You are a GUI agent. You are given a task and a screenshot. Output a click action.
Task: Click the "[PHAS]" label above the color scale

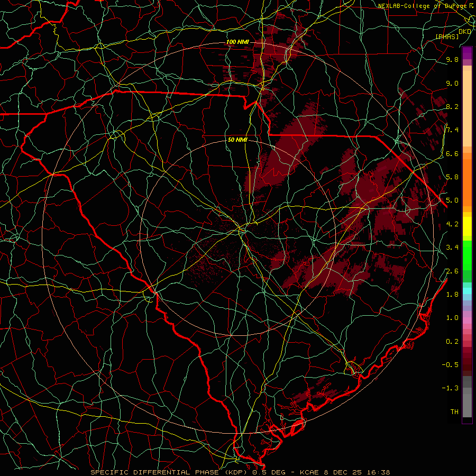click(447, 36)
